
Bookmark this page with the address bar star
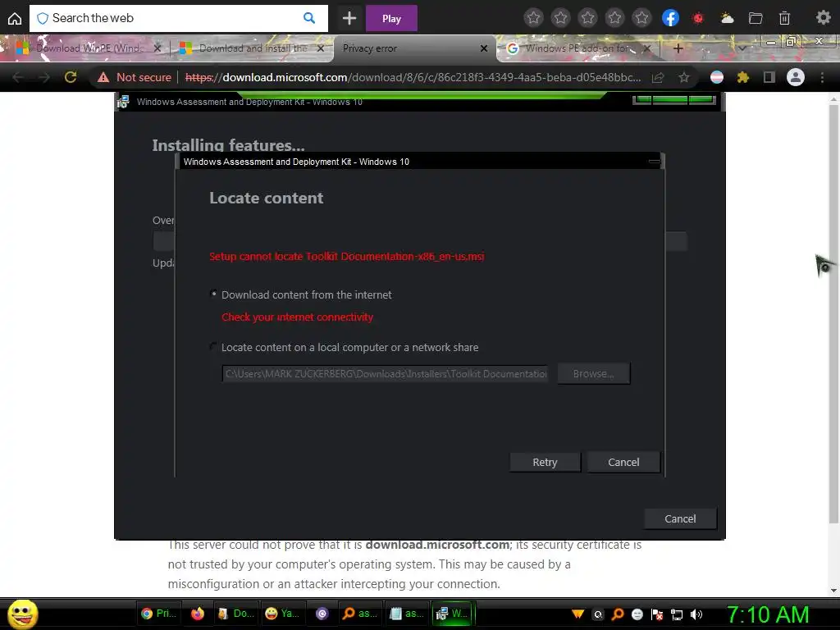click(x=684, y=78)
